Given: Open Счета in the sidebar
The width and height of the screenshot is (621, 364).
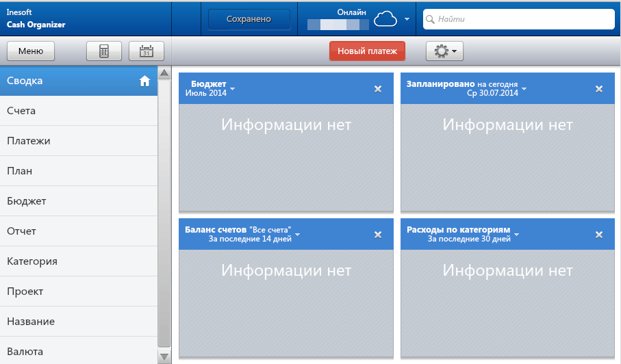Looking at the screenshot, I should pyautogui.click(x=79, y=111).
